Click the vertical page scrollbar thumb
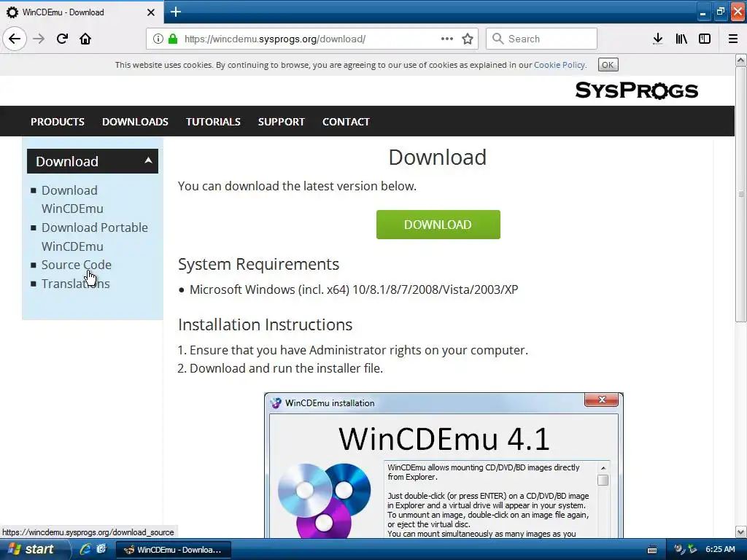747x560 pixels. point(741,194)
